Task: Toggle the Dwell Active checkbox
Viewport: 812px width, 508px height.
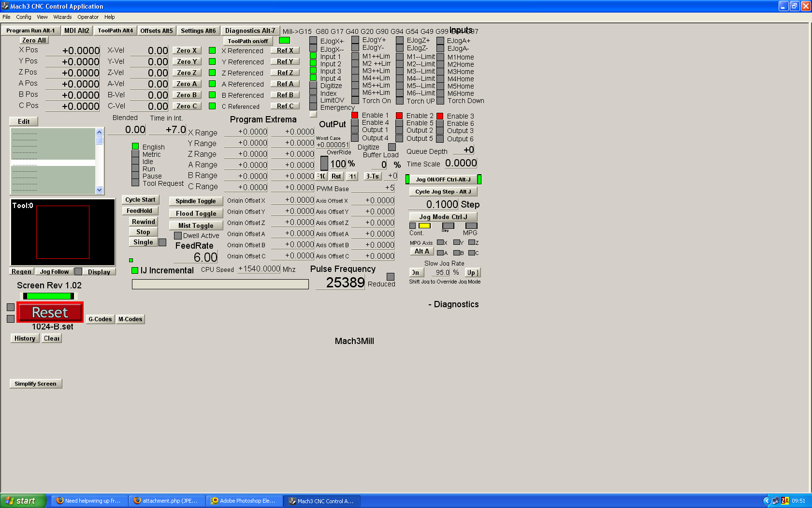Action: [178, 236]
